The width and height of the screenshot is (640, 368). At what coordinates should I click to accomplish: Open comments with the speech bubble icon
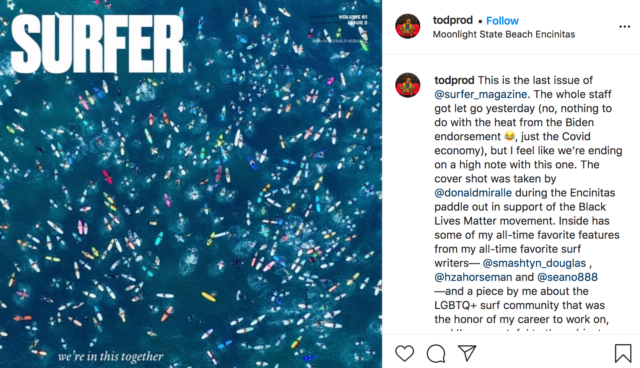[x=436, y=353]
